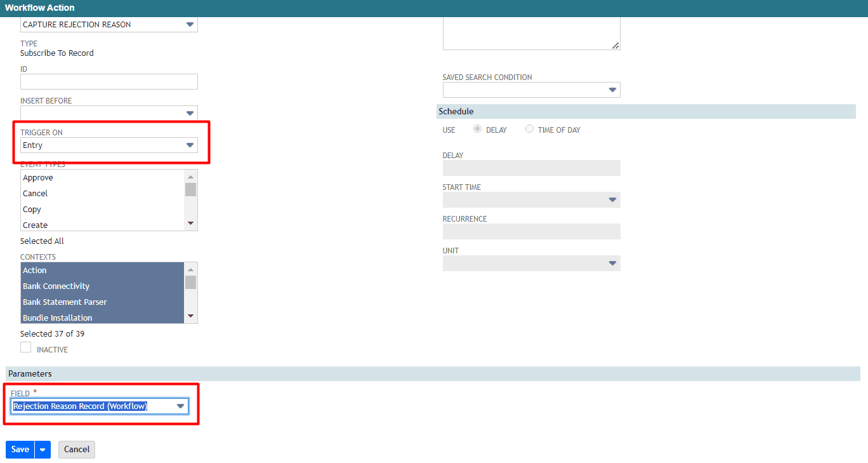Select Cancel in Event Types list
868x463 pixels.
(102, 194)
